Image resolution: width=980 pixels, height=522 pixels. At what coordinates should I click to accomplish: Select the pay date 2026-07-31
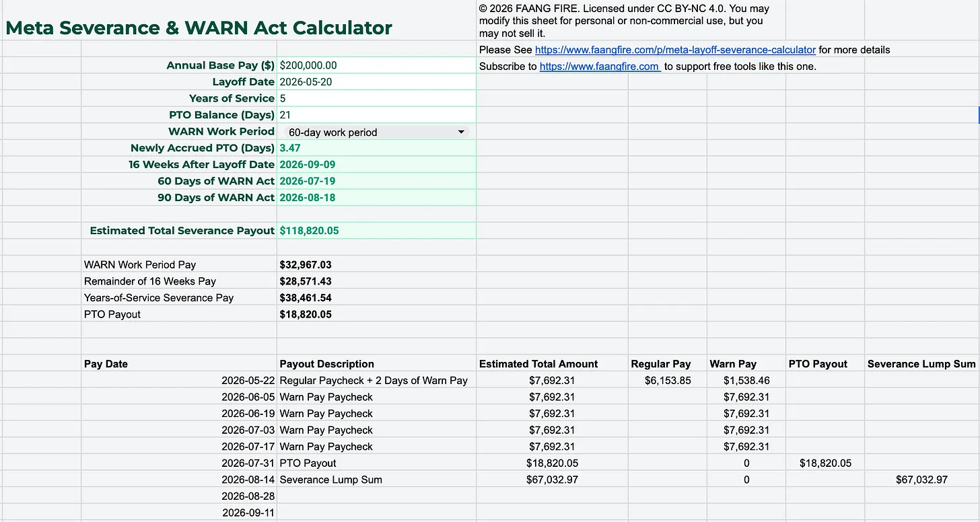click(x=248, y=463)
